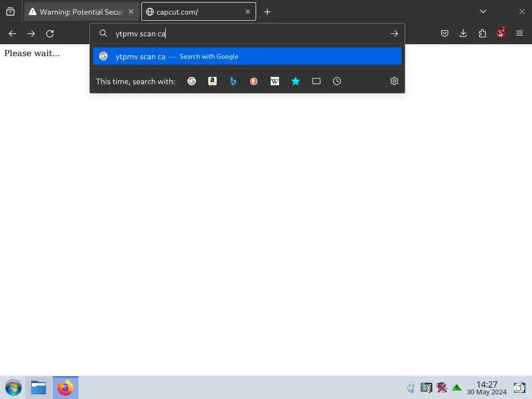
Task: Search in History clock icon
Action: pyautogui.click(x=337, y=81)
